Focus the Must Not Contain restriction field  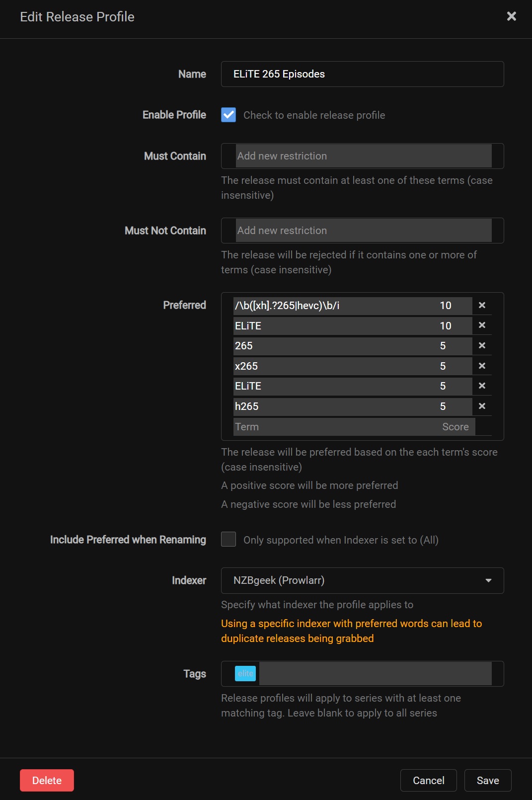tap(363, 231)
